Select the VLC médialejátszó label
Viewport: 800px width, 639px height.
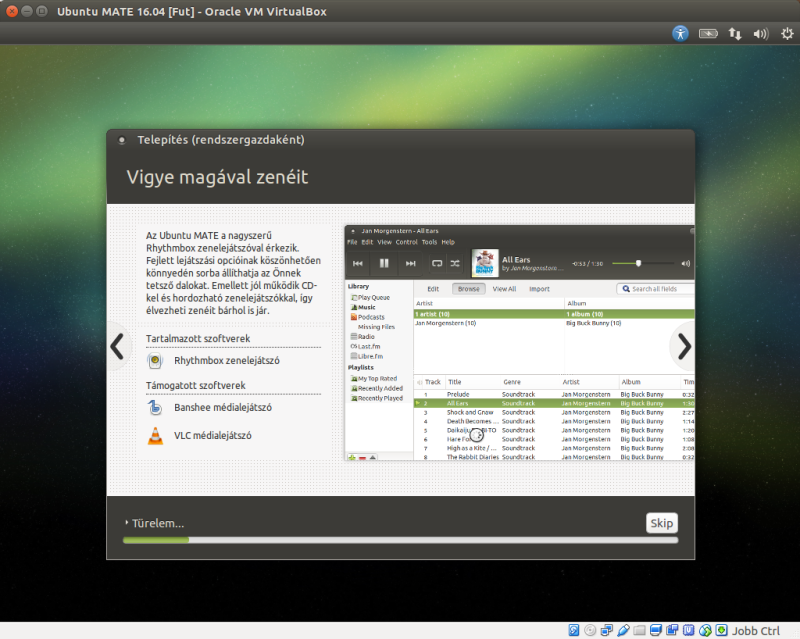tap(213, 435)
